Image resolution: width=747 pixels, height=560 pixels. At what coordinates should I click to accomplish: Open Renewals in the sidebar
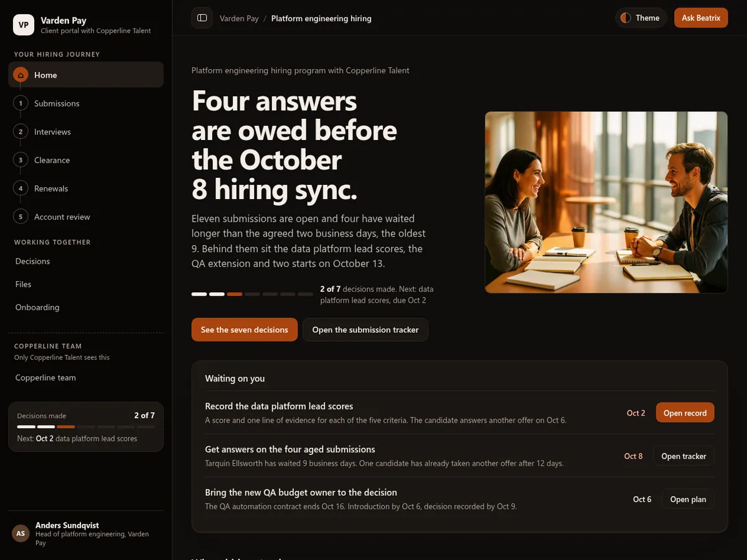tap(86, 189)
